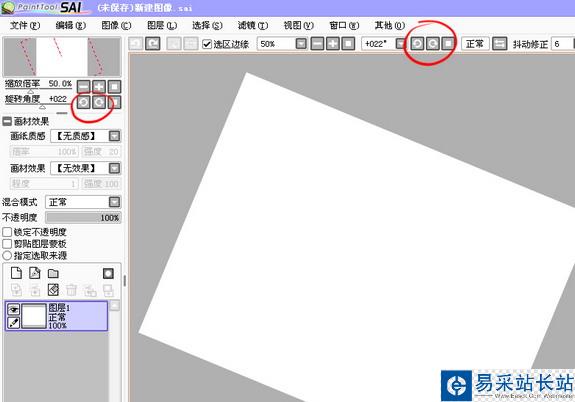Screen dimensions: 575x402
Task: Click the layer mask icon in the layer panel
Action: 108,274
